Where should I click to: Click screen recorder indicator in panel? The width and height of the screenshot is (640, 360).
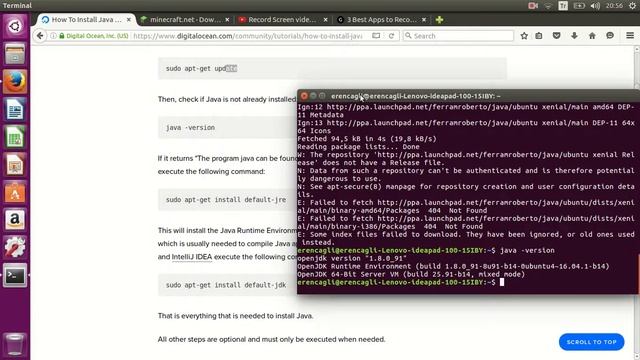533,6
